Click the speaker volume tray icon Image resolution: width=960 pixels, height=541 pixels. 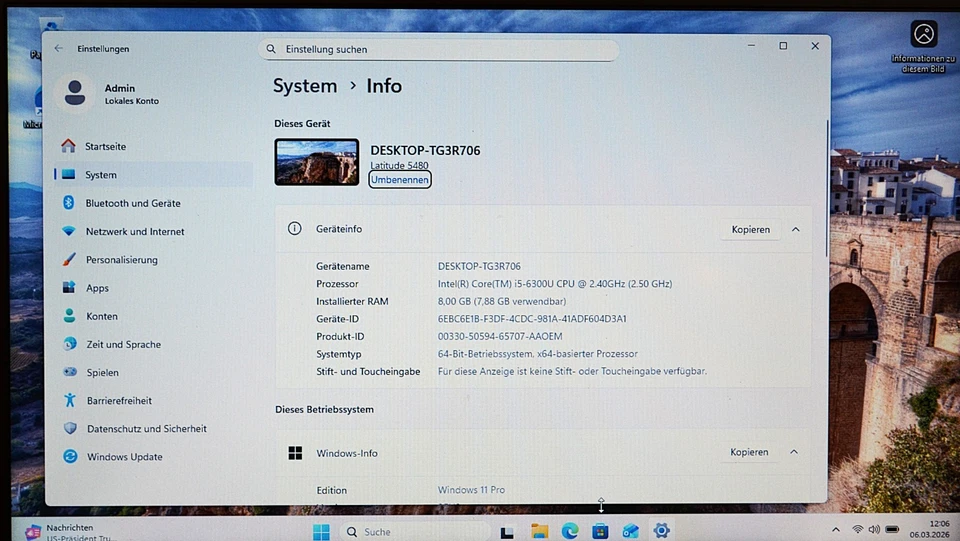point(874,529)
